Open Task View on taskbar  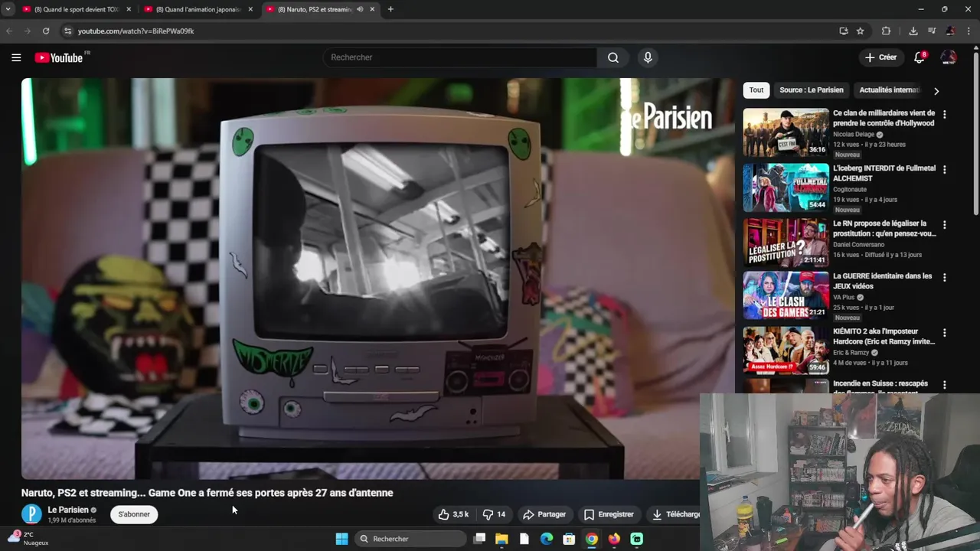click(x=479, y=539)
